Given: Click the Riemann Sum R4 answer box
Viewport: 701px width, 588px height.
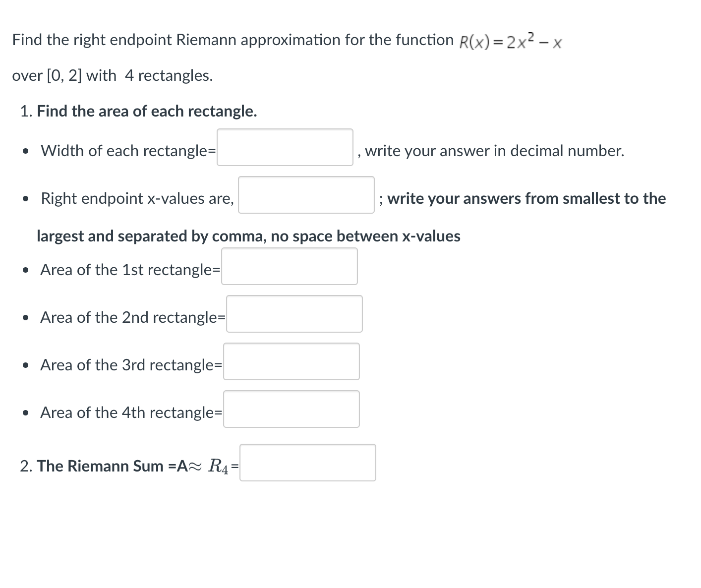Looking at the screenshot, I should coord(308,463).
